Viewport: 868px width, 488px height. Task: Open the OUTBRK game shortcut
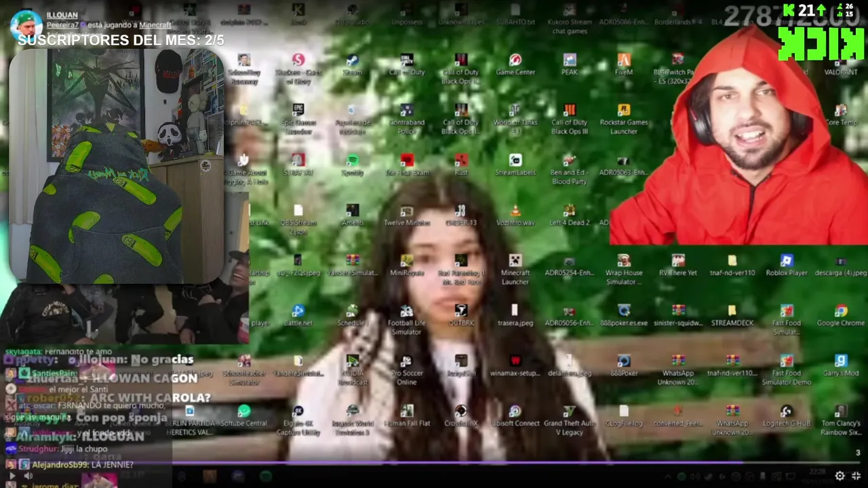pos(461,315)
